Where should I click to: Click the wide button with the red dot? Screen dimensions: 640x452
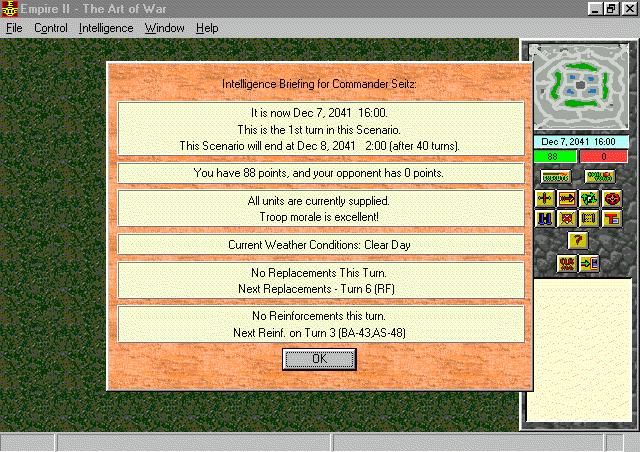pos(600,177)
